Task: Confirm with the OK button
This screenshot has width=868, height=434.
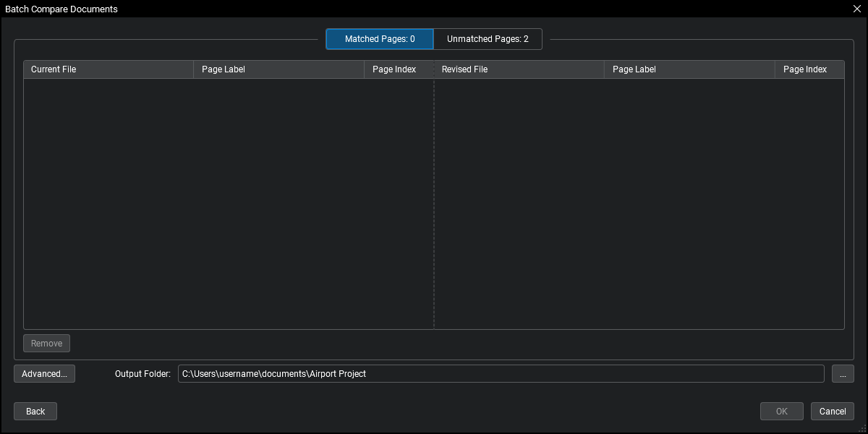Action: 781,411
